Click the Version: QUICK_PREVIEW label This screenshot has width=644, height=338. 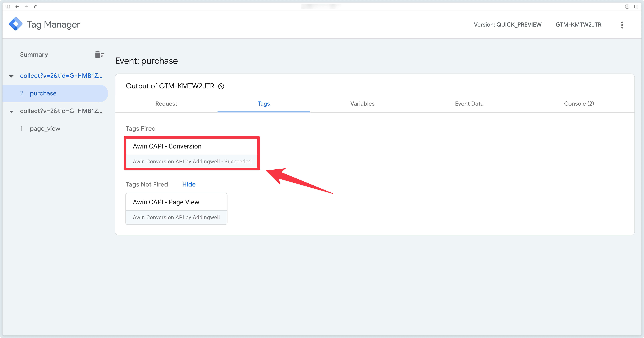tap(508, 25)
